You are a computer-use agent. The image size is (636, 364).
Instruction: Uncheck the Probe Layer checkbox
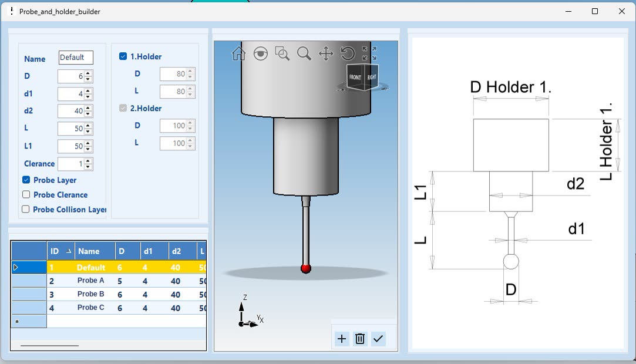point(26,180)
